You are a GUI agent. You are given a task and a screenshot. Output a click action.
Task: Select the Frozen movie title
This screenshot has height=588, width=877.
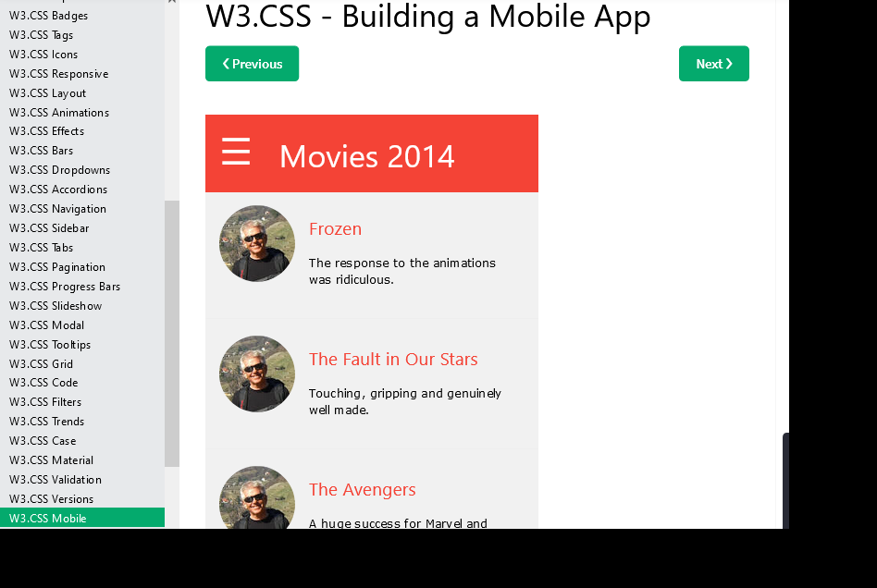coord(335,229)
